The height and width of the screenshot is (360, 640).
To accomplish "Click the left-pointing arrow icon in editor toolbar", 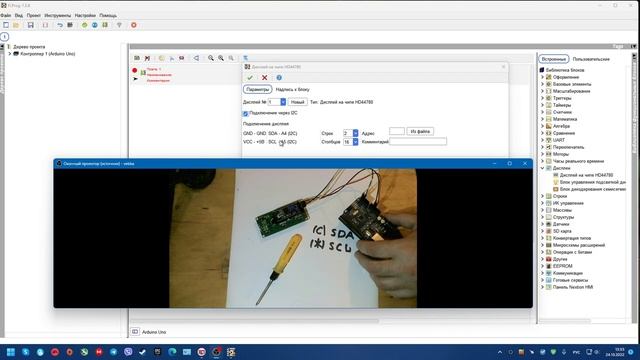I will [196, 58].
